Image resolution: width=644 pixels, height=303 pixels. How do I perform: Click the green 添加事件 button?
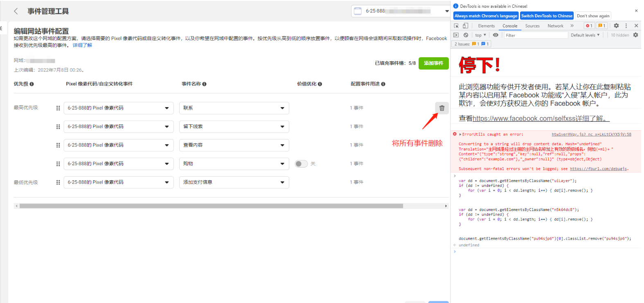click(x=433, y=63)
